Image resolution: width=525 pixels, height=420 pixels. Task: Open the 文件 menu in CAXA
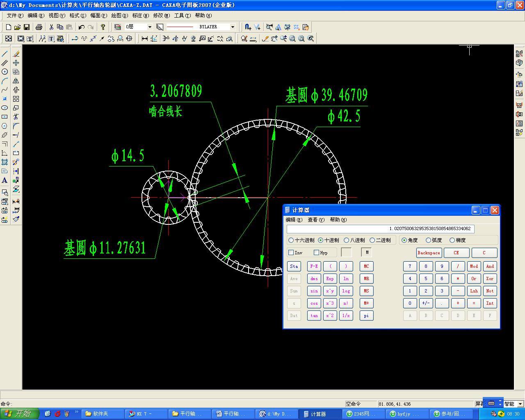coord(15,16)
